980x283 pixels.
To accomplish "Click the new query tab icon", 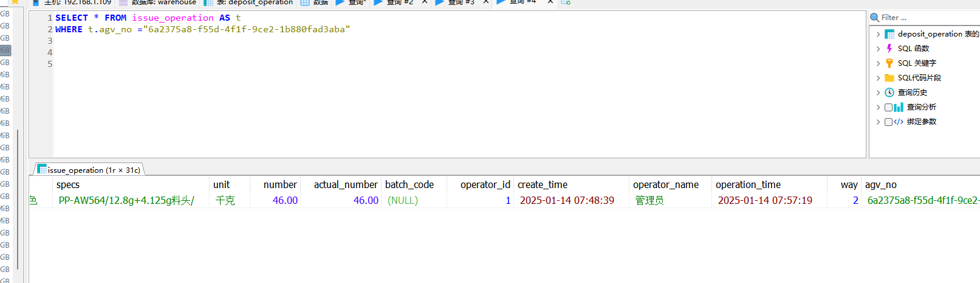I will [x=566, y=2].
